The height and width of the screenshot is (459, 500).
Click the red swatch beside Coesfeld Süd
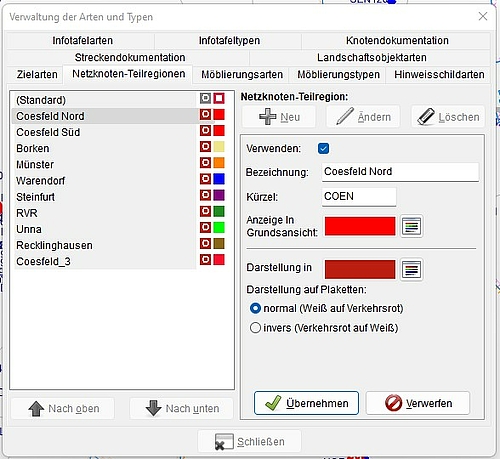point(219,130)
